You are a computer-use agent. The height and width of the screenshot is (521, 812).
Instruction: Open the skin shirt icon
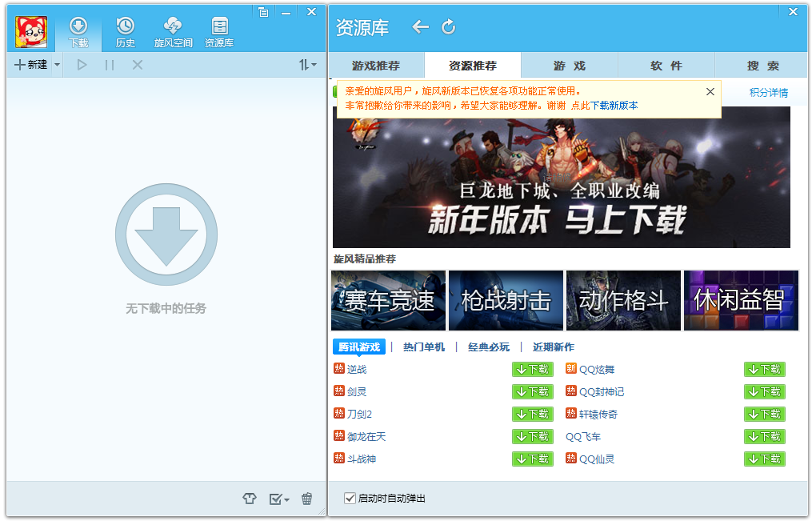tap(250, 499)
